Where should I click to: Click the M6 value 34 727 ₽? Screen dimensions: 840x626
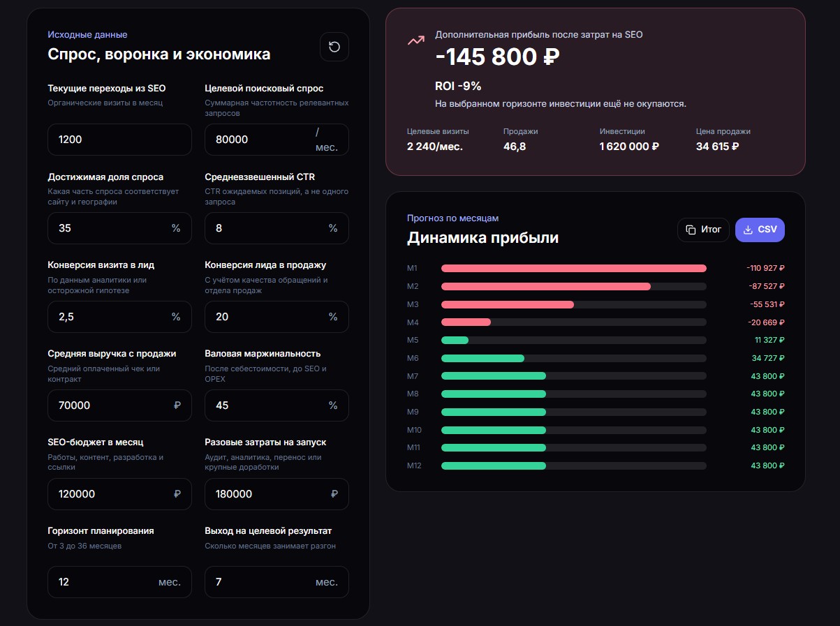pyautogui.click(x=768, y=358)
